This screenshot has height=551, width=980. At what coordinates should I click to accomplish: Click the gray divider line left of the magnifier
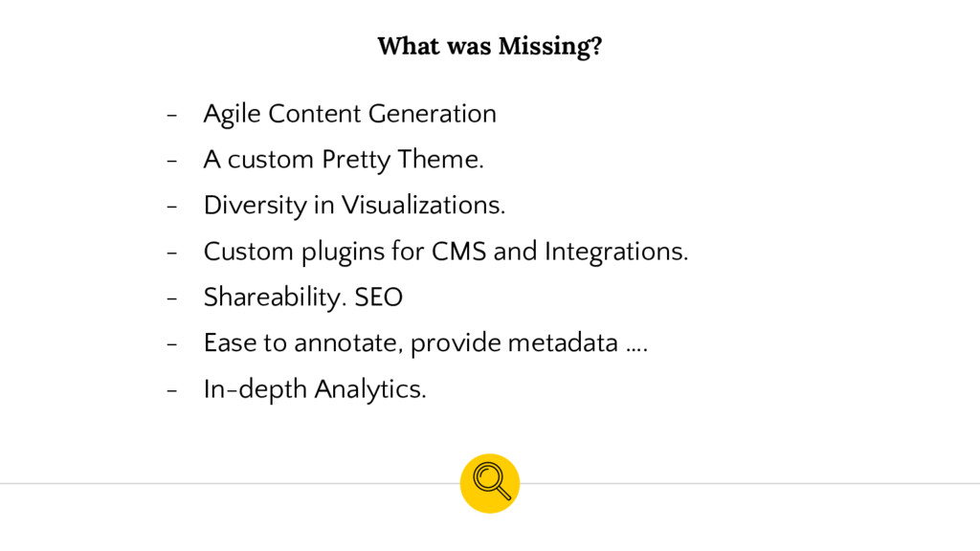click(x=230, y=483)
